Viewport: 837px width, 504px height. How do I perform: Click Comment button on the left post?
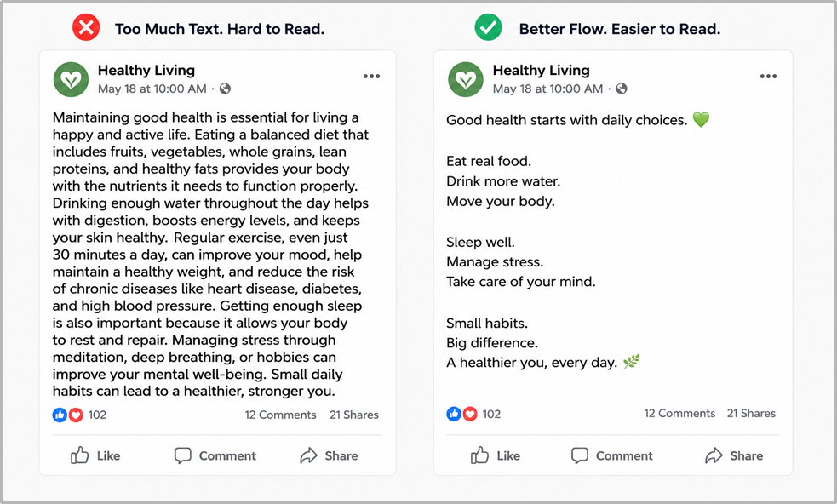pyautogui.click(x=215, y=455)
